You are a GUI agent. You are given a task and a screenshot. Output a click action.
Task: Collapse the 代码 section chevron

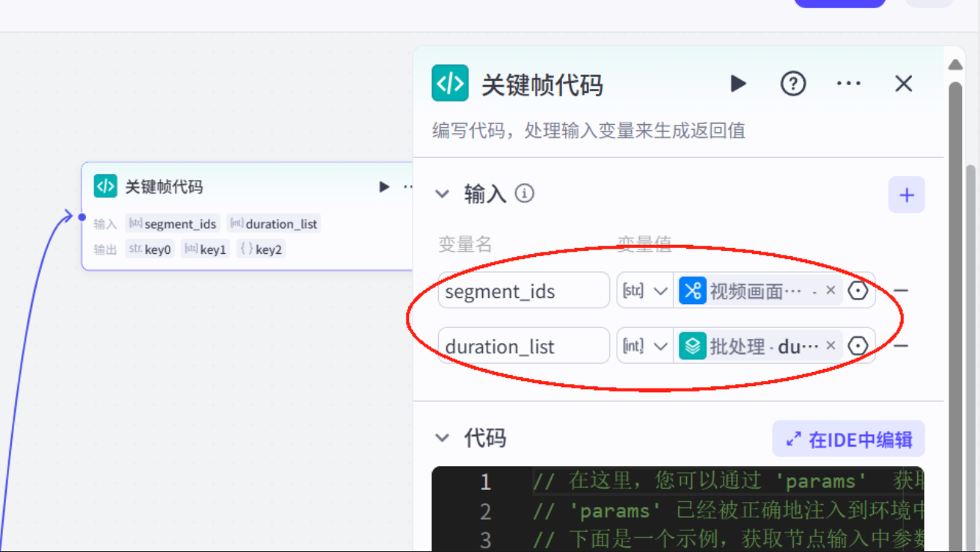(x=442, y=438)
